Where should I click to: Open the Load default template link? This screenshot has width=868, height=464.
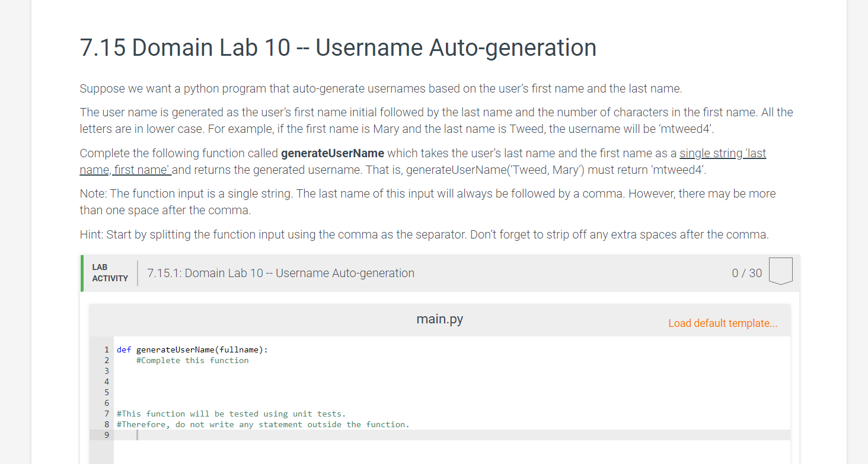(722, 323)
